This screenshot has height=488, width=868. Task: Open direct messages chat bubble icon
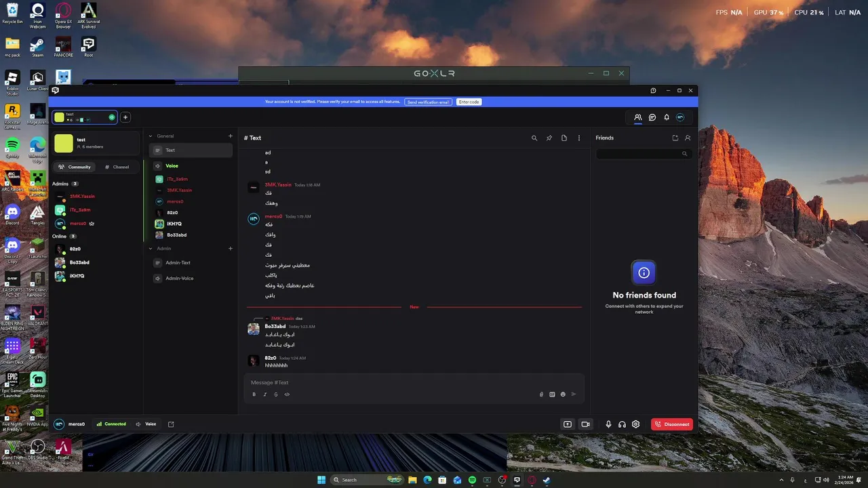652,117
